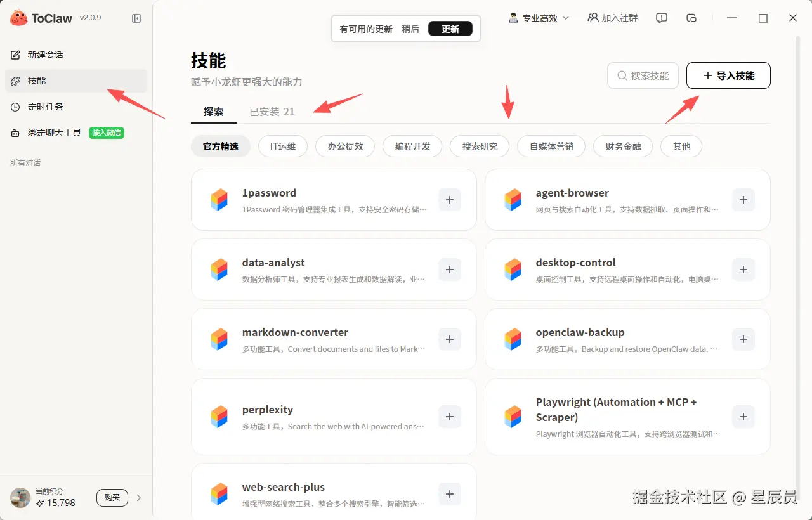Click the perplexity cube icon

tap(219, 417)
